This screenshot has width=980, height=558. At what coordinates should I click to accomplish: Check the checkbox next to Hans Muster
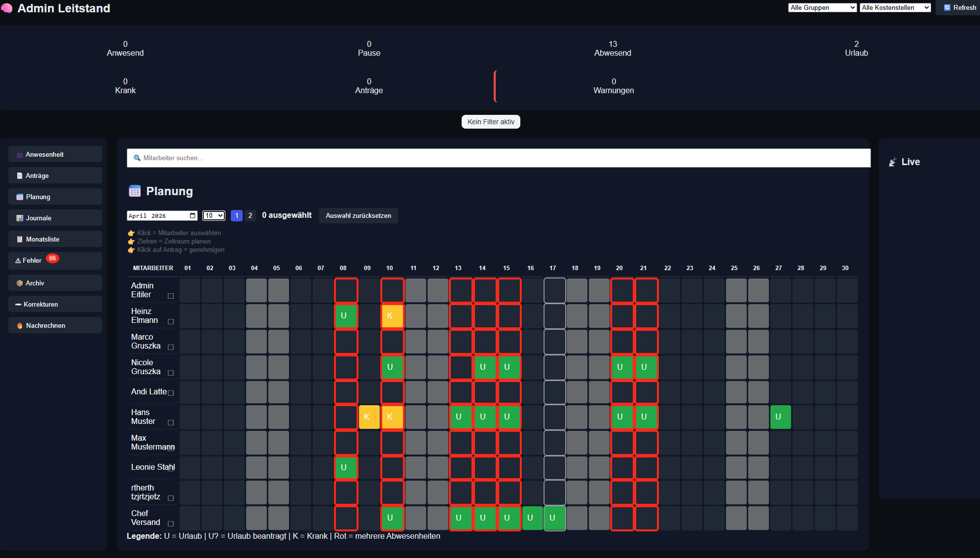(171, 422)
